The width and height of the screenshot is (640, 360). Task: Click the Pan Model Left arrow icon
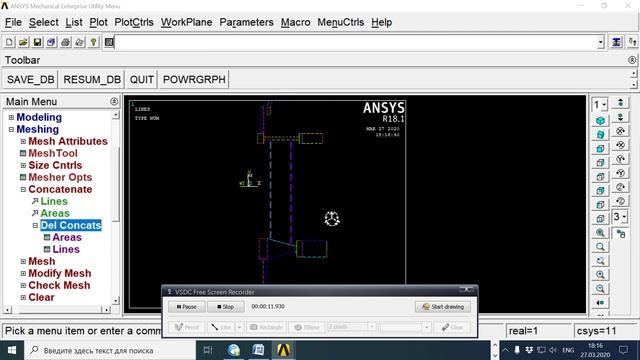pyautogui.click(x=600, y=302)
